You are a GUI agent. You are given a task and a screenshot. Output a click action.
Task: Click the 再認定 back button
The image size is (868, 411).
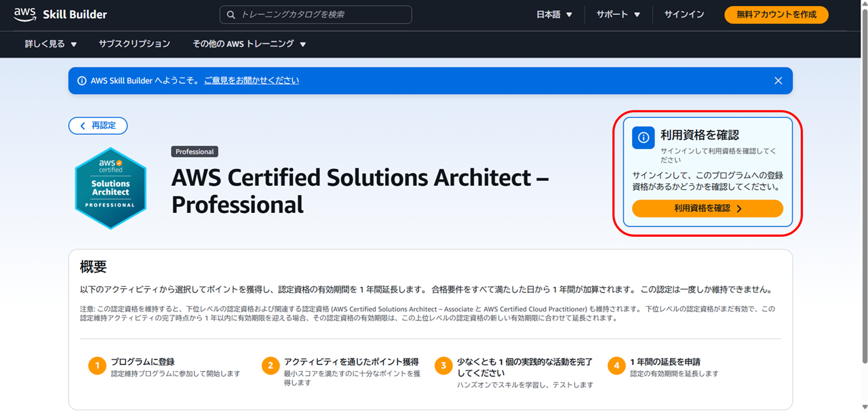[98, 125]
